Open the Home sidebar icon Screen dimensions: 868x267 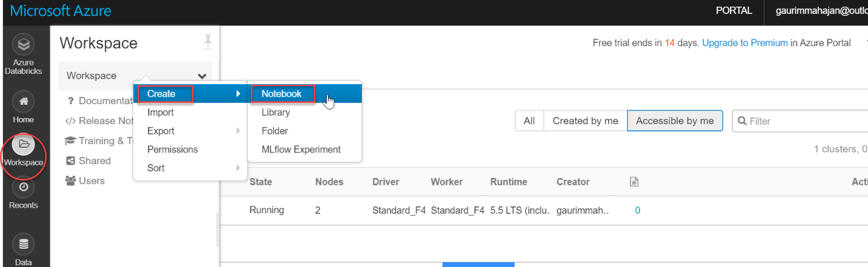23,101
